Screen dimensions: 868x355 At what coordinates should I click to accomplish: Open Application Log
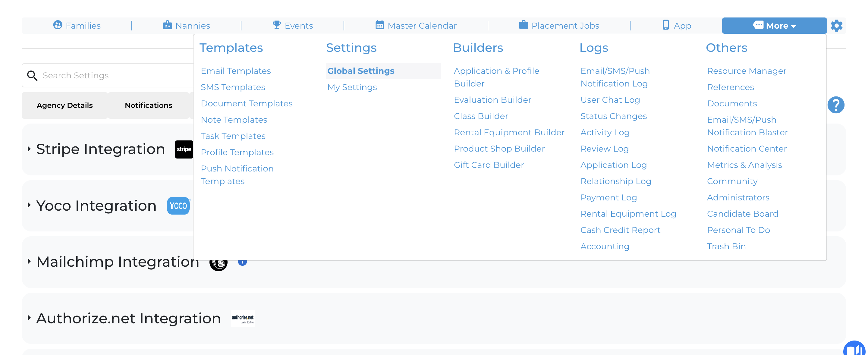click(x=613, y=165)
